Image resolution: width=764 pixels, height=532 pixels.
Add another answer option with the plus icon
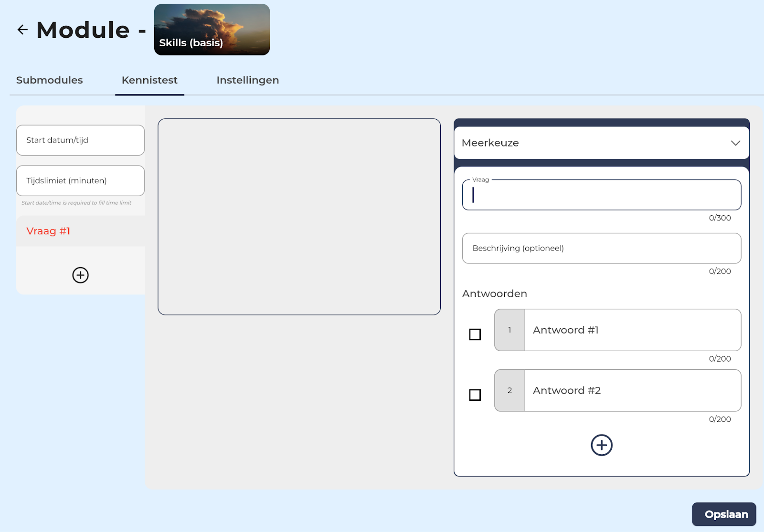(x=602, y=445)
